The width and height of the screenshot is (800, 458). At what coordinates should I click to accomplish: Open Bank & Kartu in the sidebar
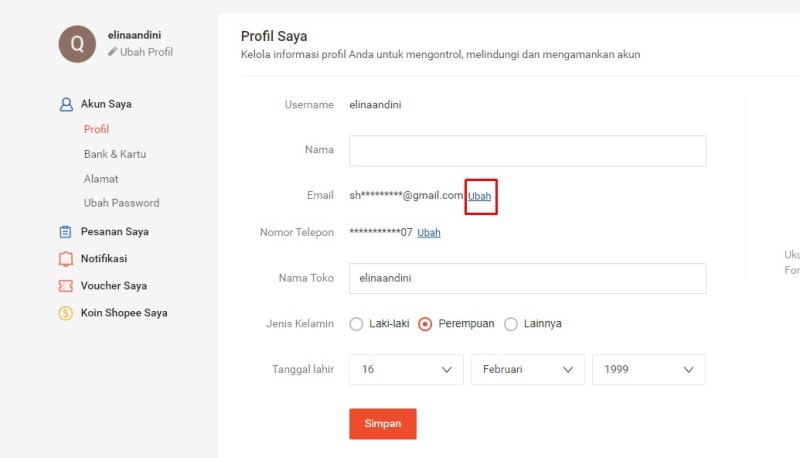[115, 154]
